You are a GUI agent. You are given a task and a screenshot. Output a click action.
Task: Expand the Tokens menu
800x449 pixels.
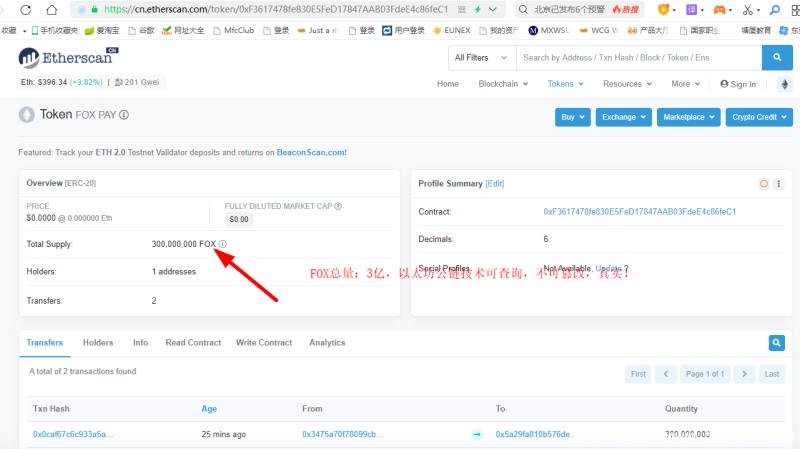(x=565, y=84)
